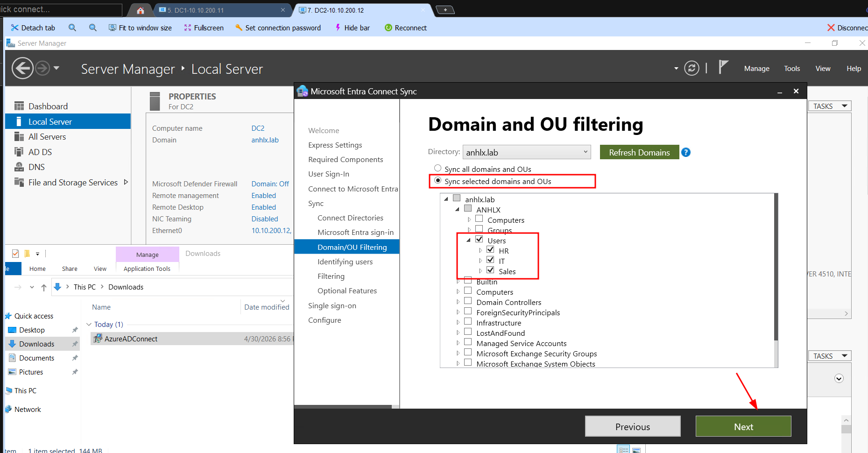Collapse the Today (1) file group
868x453 pixels.
click(89, 324)
